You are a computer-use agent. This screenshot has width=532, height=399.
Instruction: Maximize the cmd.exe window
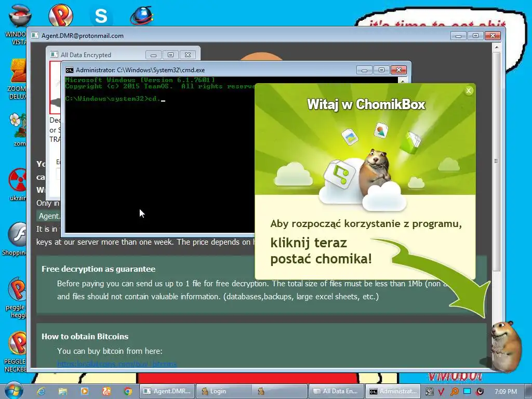(381, 70)
